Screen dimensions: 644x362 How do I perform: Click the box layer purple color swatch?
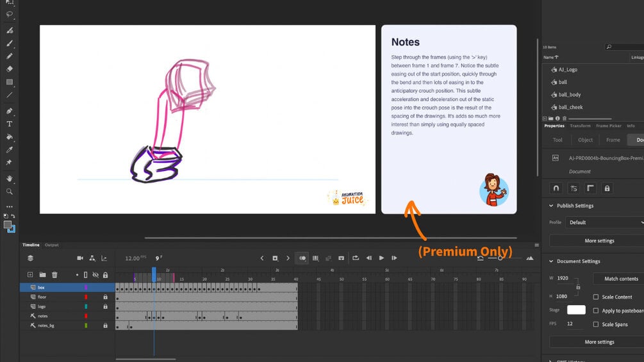point(86,287)
